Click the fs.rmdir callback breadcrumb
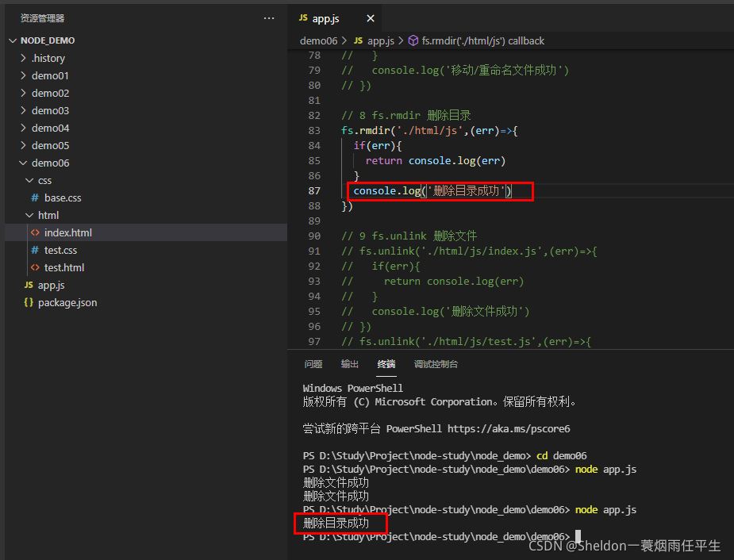The height and width of the screenshot is (560, 734). click(482, 40)
